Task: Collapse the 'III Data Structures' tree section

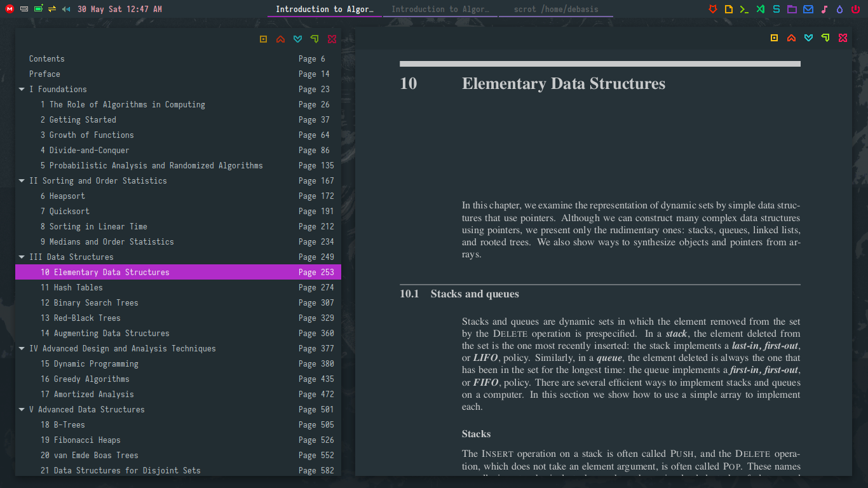Action: pos(22,257)
